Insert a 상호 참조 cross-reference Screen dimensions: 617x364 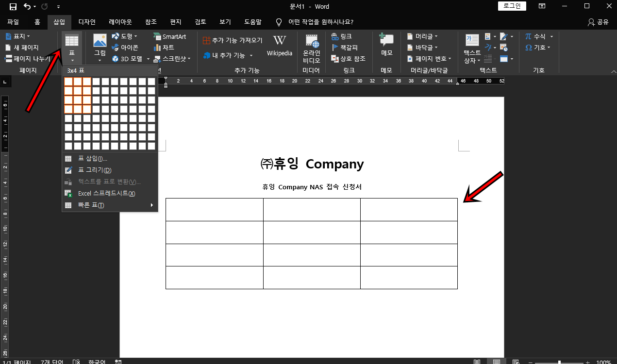pyautogui.click(x=348, y=59)
